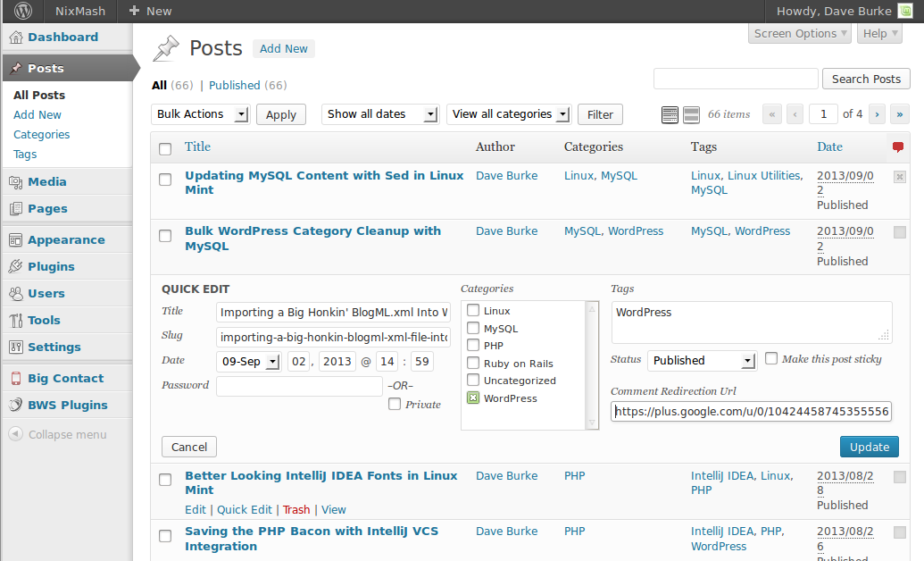Click the red comments column icon
The image size is (924, 561).
coord(898,147)
